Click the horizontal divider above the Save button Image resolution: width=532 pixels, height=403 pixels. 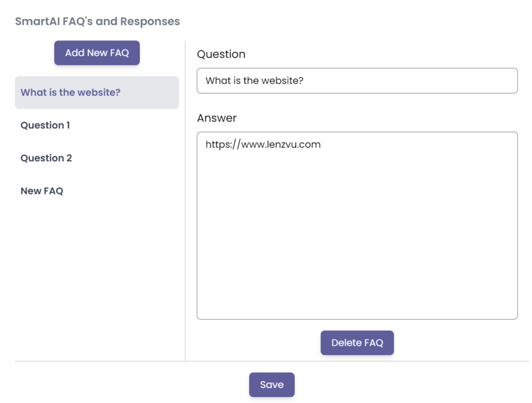tap(271, 361)
